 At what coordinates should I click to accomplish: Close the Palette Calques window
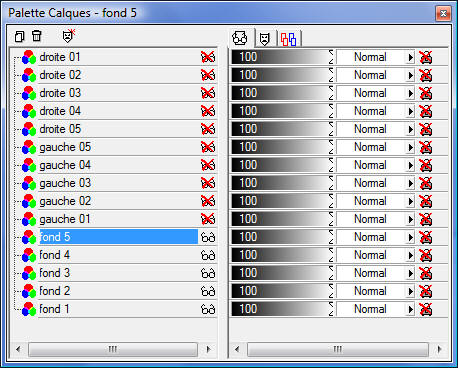tap(443, 14)
